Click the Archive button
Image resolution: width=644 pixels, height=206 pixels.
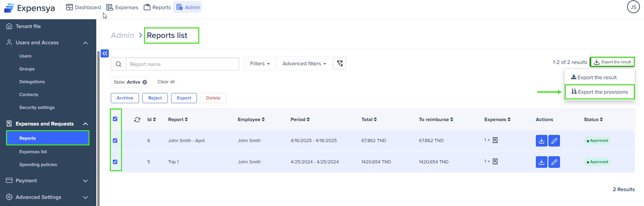(125, 98)
